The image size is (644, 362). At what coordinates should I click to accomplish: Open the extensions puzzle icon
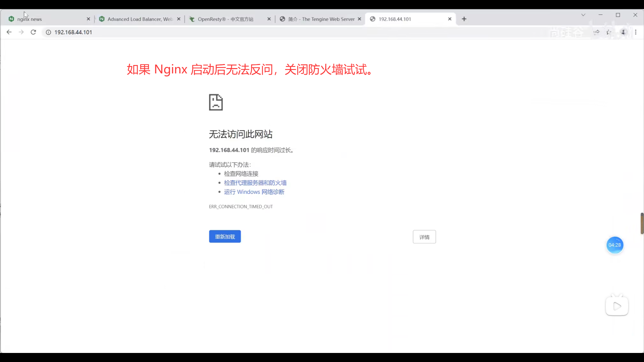point(609,32)
